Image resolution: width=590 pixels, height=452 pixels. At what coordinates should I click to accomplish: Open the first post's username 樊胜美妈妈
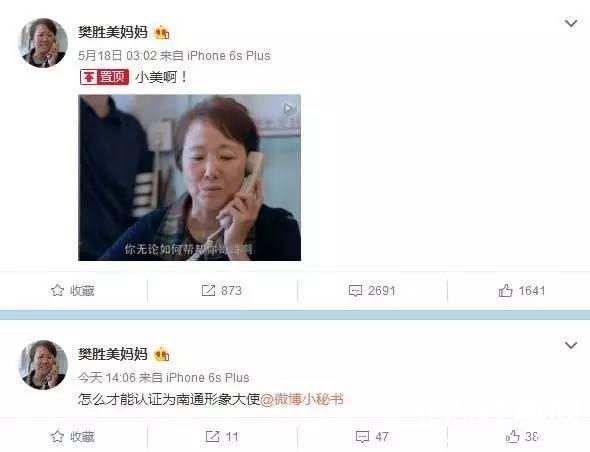113,32
